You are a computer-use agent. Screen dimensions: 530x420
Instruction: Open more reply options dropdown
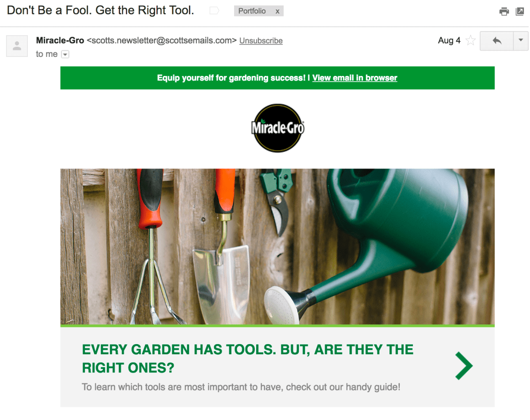(x=521, y=41)
